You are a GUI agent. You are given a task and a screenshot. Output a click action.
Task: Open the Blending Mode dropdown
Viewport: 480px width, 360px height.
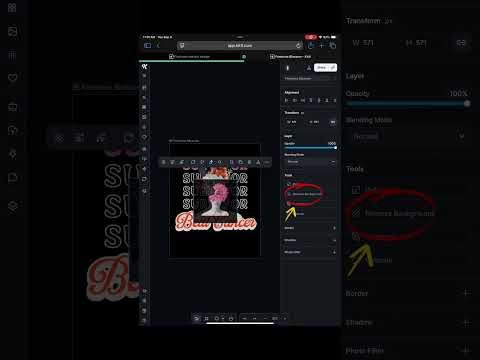(x=310, y=162)
